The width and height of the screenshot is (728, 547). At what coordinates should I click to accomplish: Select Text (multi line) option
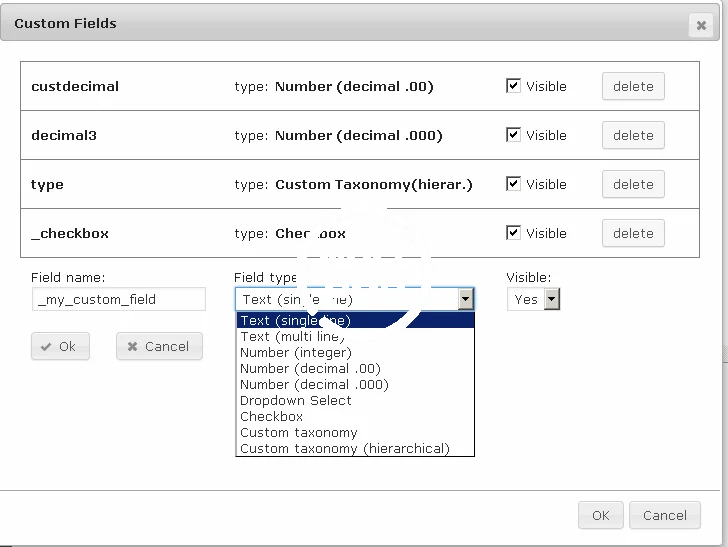point(292,337)
